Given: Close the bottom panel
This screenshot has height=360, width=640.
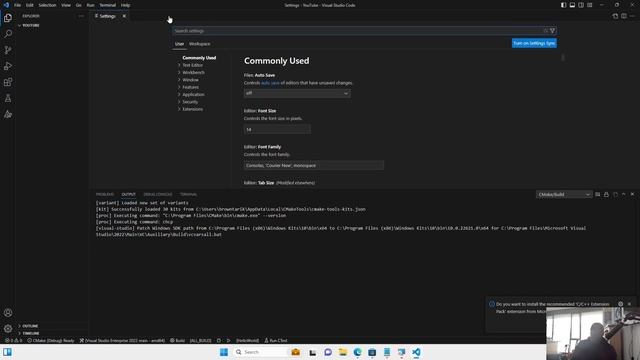Looking at the screenshot, I should (x=632, y=195).
